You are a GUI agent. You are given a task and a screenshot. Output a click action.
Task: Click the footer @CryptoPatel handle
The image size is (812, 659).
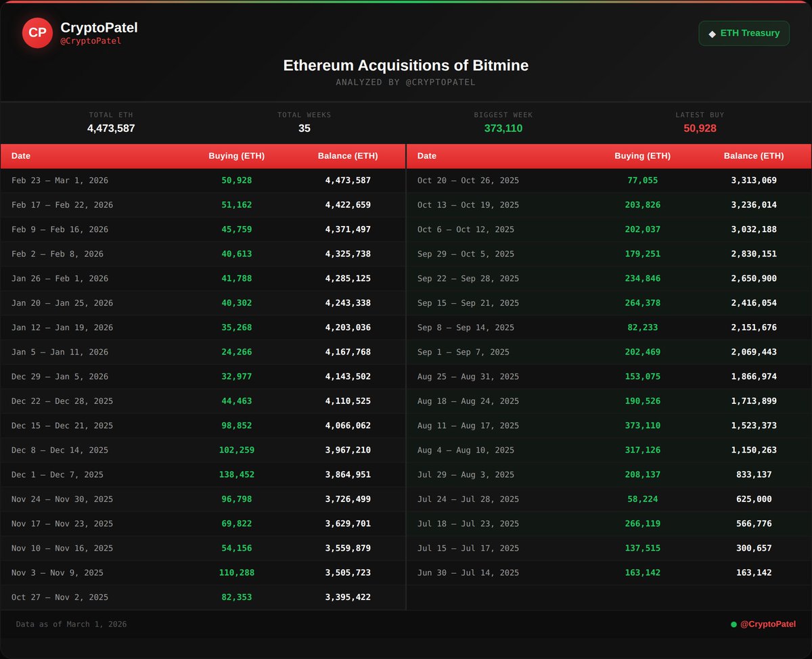click(x=768, y=624)
